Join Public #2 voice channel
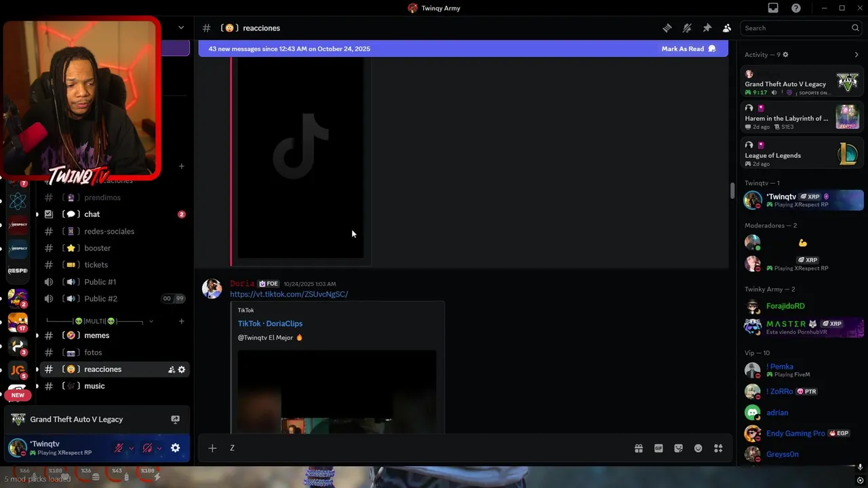This screenshot has height=488, width=868. pos(114,299)
